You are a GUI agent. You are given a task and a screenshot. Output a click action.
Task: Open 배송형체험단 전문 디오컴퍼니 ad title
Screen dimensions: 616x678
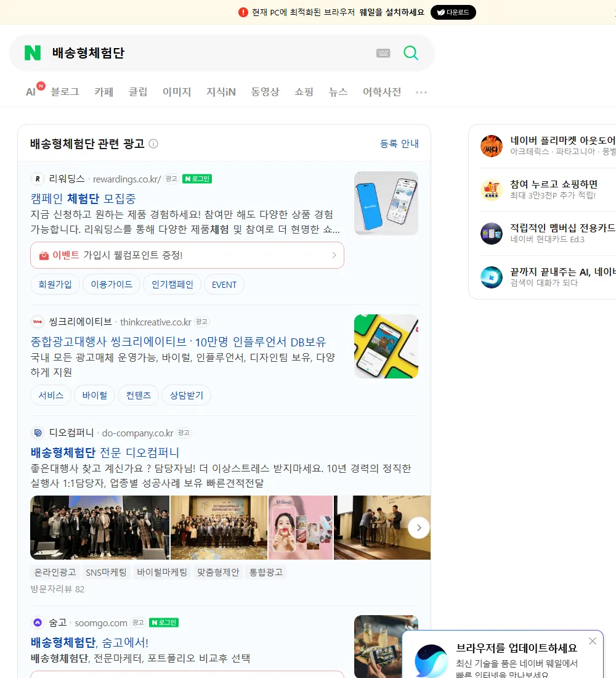pyautogui.click(x=105, y=452)
